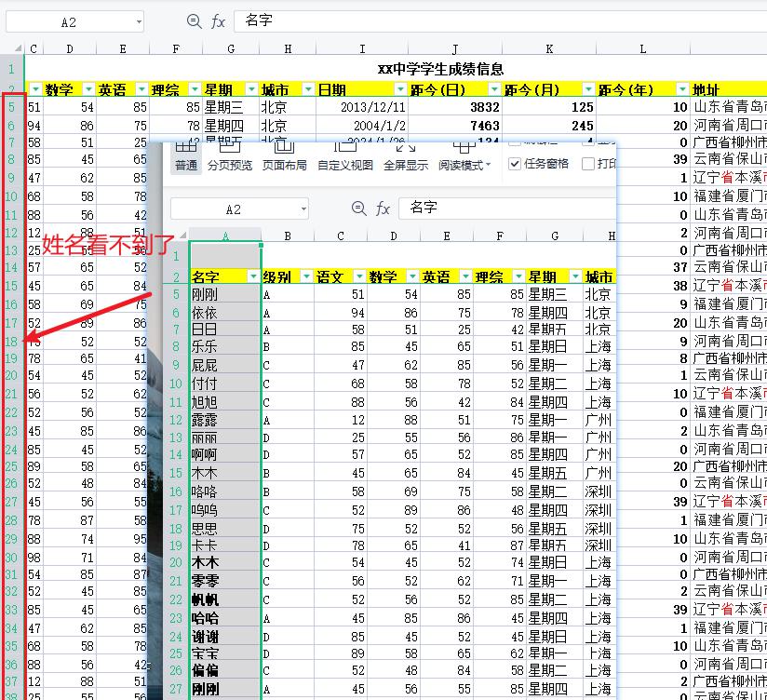Toggle the 任务窗格 task pane checkbox

coord(515,164)
